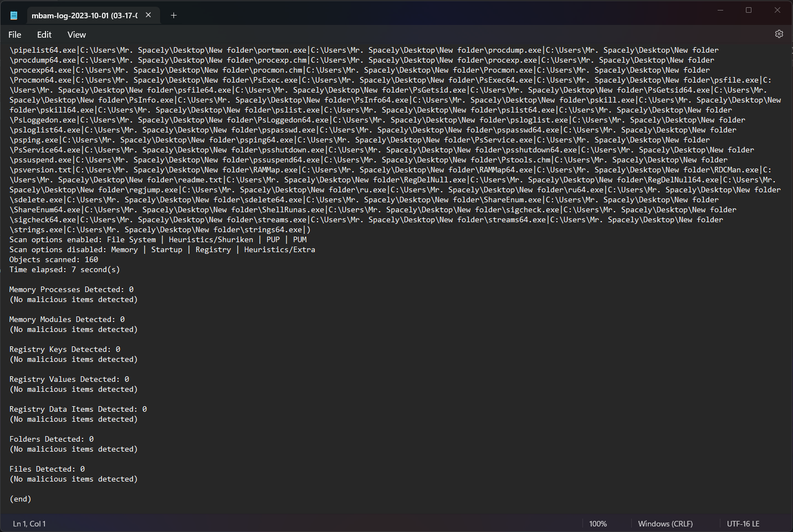The image size is (793, 532).
Task: Click 'Memory Processes Detected: 0' text
Action: (x=71, y=289)
